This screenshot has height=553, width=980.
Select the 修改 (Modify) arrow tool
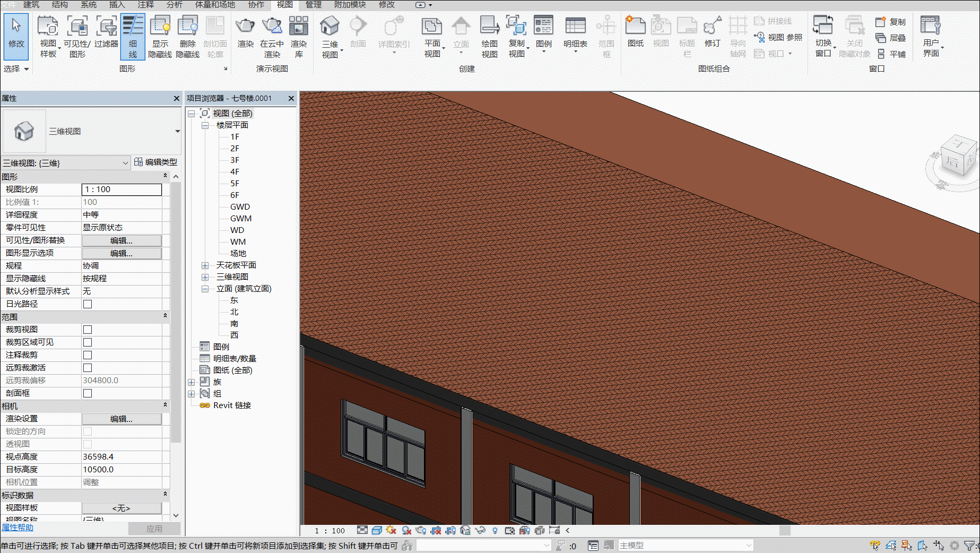pyautogui.click(x=16, y=36)
